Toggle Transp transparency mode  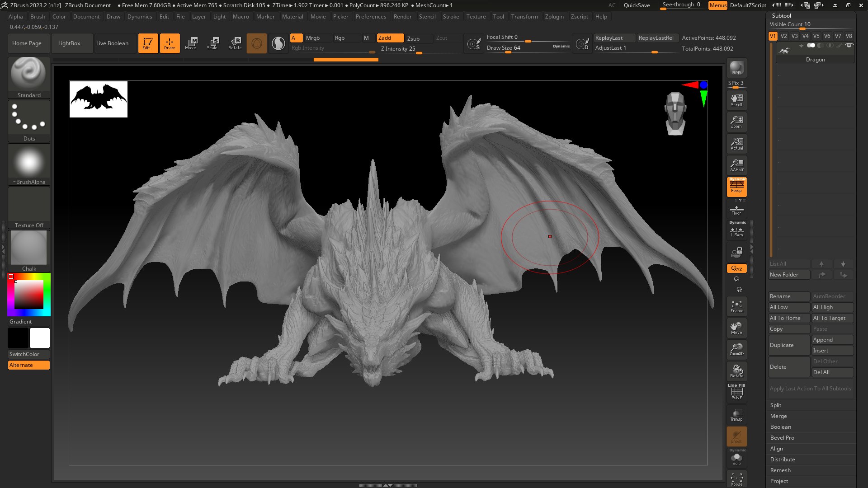point(736,415)
